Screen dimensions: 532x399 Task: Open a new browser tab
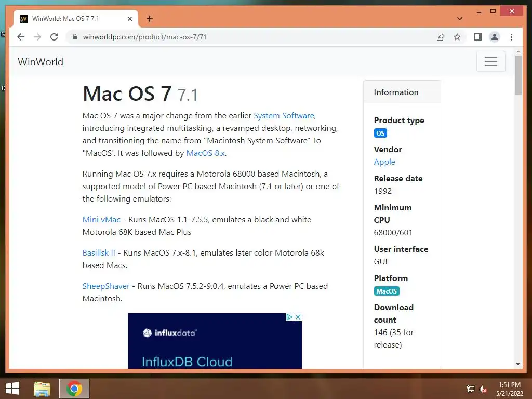click(x=149, y=19)
